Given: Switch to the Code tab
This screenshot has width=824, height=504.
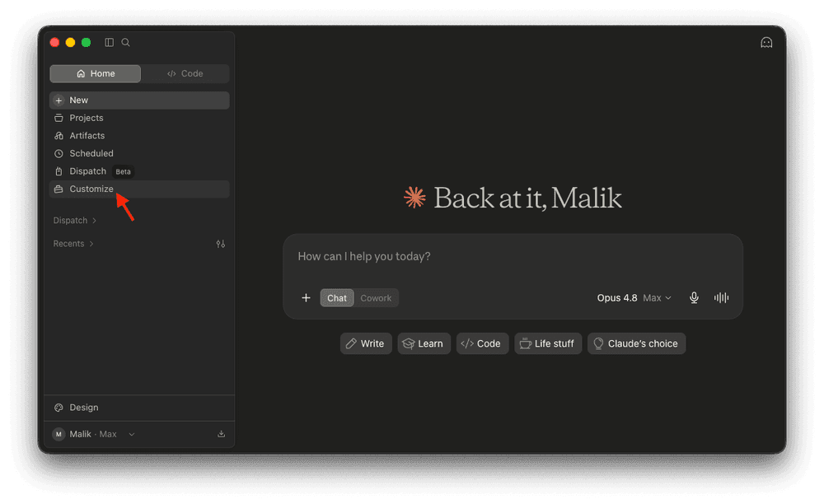Looking at the screenshot, I should click(x=185, y=73).
